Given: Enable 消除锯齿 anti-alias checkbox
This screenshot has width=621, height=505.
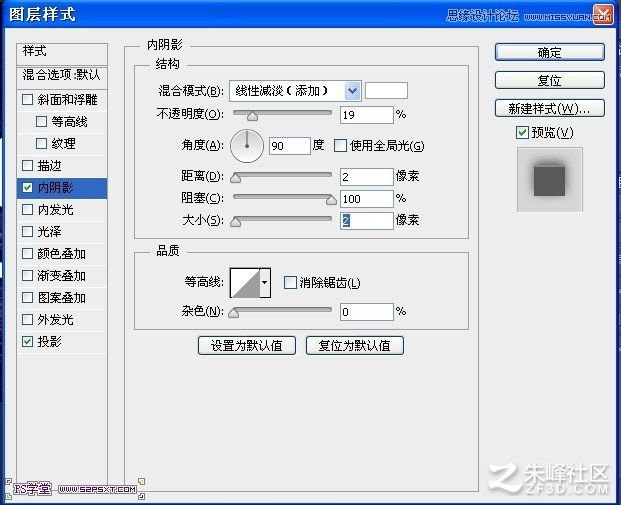Looking at the screenshot, I should (x=290, y=282).
